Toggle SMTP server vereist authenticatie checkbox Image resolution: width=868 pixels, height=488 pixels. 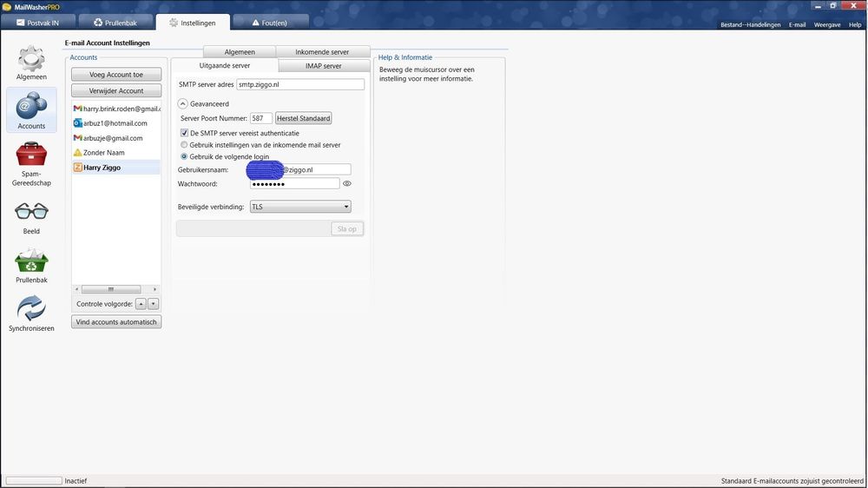[x=184, y=133]
